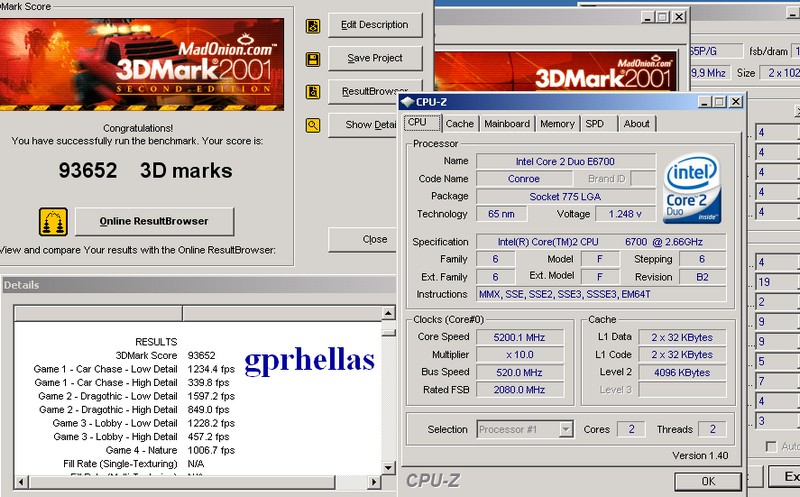800x497 pixels.
Task: Click the Multiplier value x 10.0
Action: [519, 355]
